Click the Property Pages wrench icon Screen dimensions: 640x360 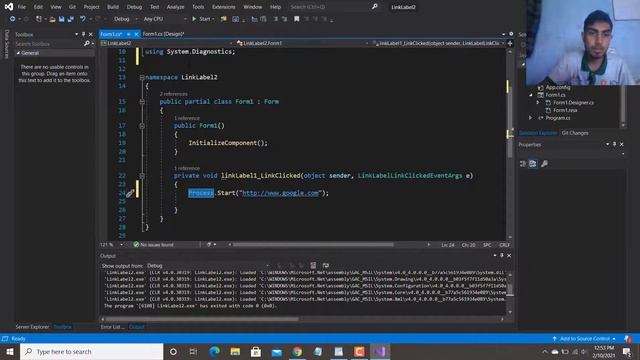pos(544,164)
